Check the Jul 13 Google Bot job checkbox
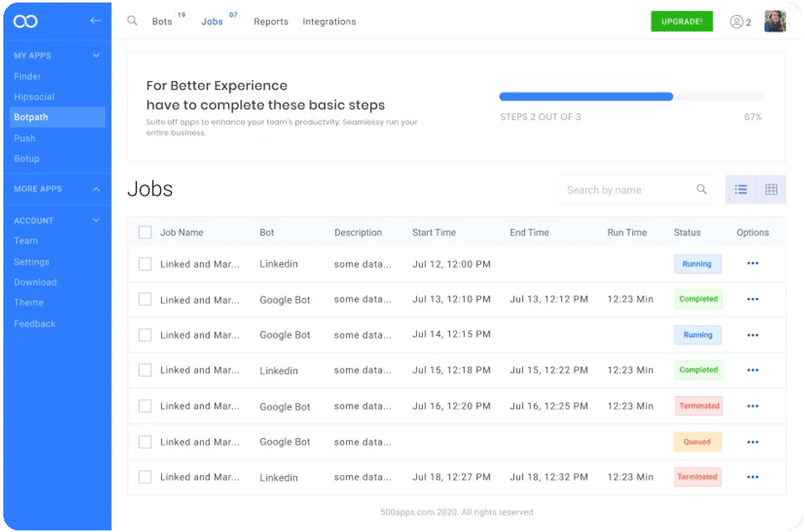 click(145, 299)
